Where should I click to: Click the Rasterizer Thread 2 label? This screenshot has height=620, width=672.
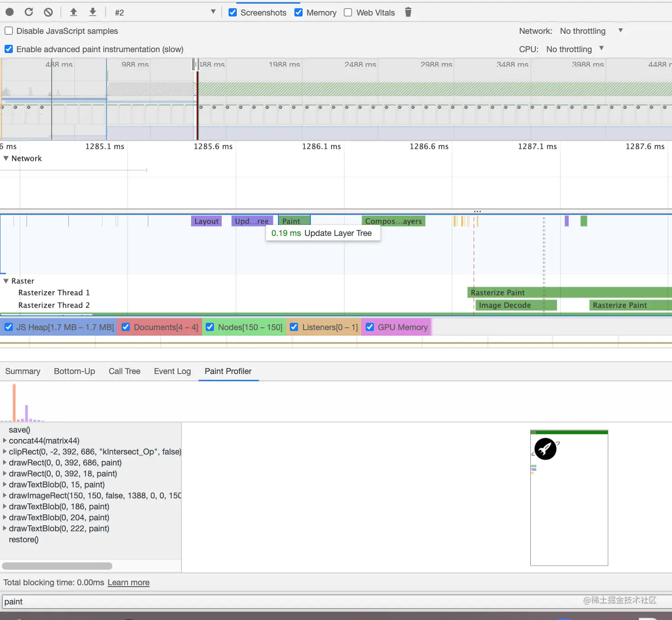(54, 305)
